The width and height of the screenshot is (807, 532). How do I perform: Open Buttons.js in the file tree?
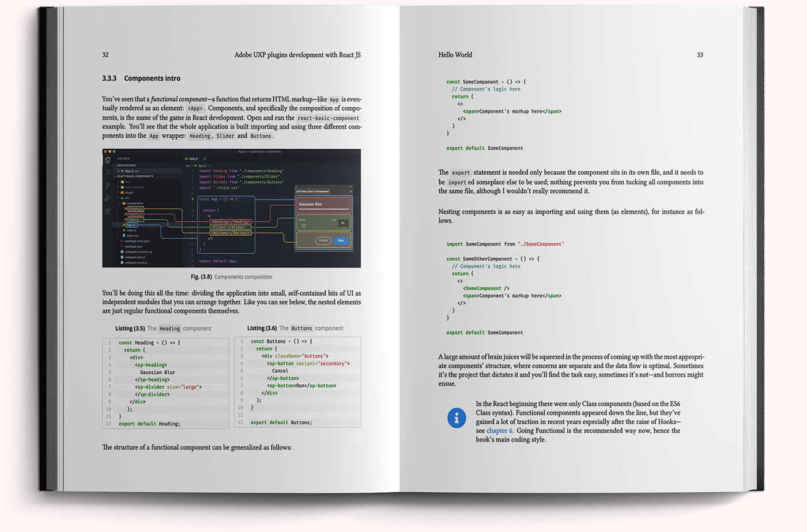134,209
